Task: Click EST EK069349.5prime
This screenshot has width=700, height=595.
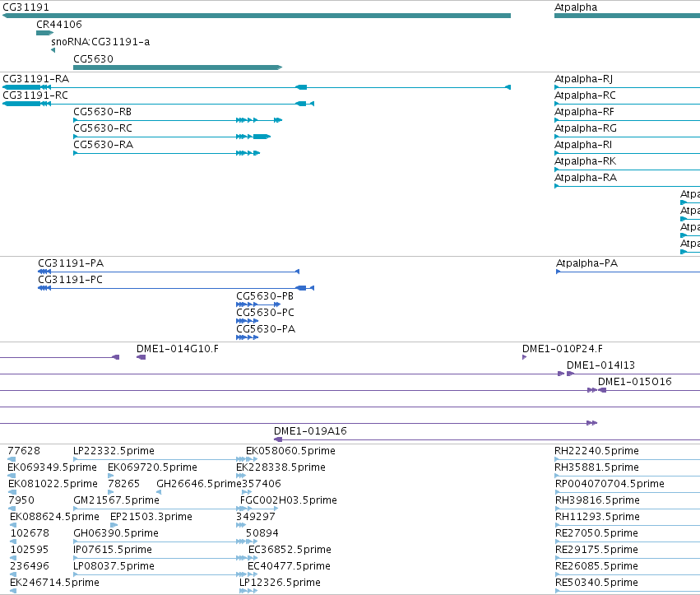Action: 52,467
